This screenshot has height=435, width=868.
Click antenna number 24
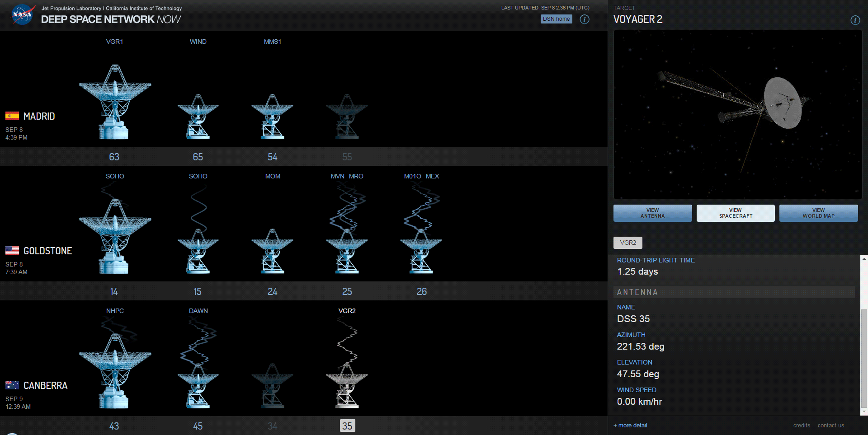pos(272,291)
